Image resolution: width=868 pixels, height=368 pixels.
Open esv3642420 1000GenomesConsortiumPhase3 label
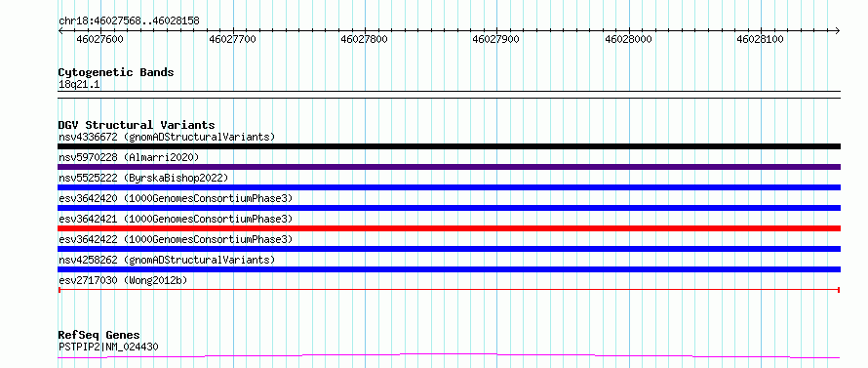click(176, 198)
